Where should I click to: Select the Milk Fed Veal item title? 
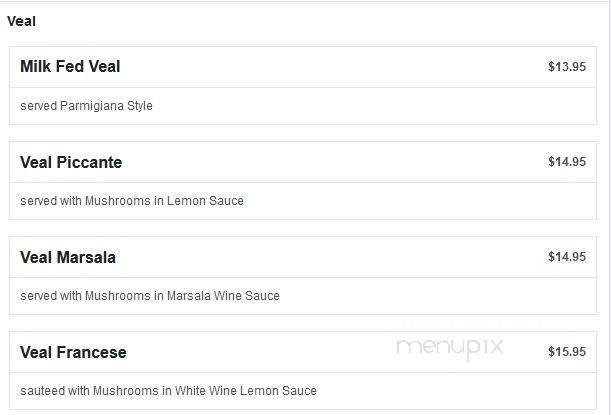pyautogui.click(x=70, y=66)
